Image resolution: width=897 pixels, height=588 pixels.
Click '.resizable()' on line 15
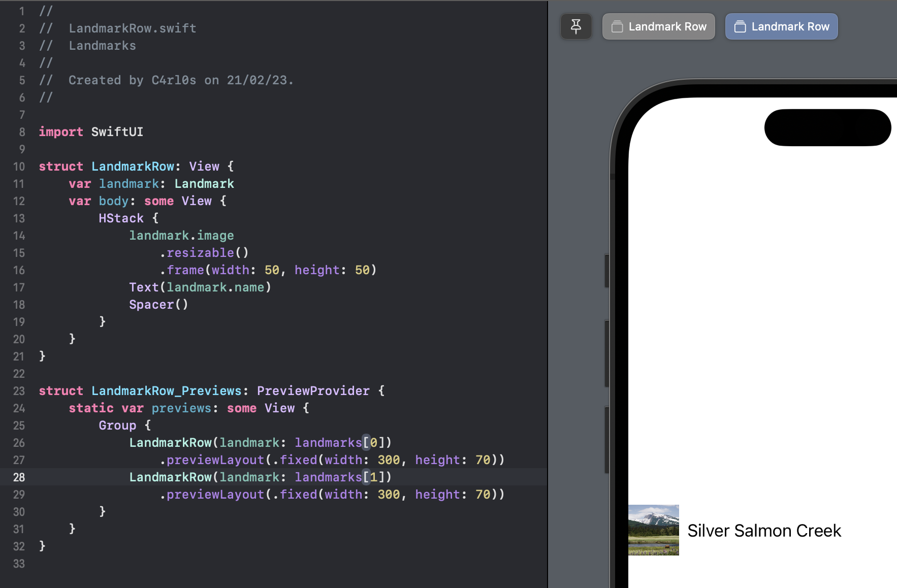[x=204, y=253]
